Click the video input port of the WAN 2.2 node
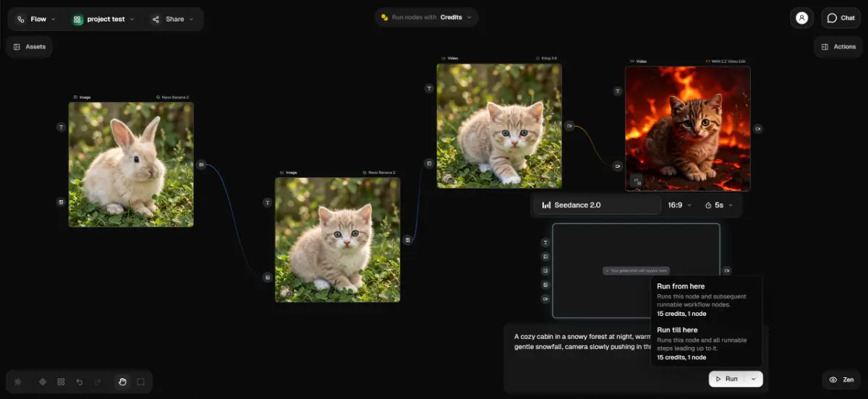 [x=618, y=166]
